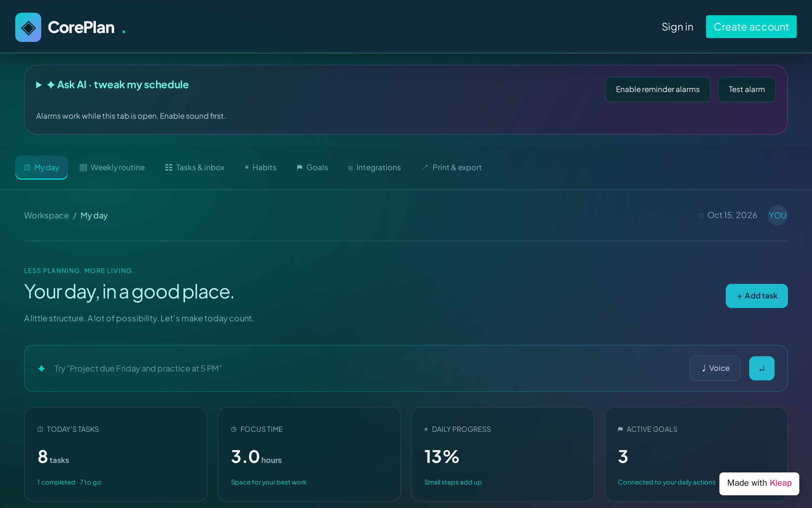This screenshot has height=508, width=812.
Task: Click the Daily Progress circle icon
Action: tap(426, 429)
